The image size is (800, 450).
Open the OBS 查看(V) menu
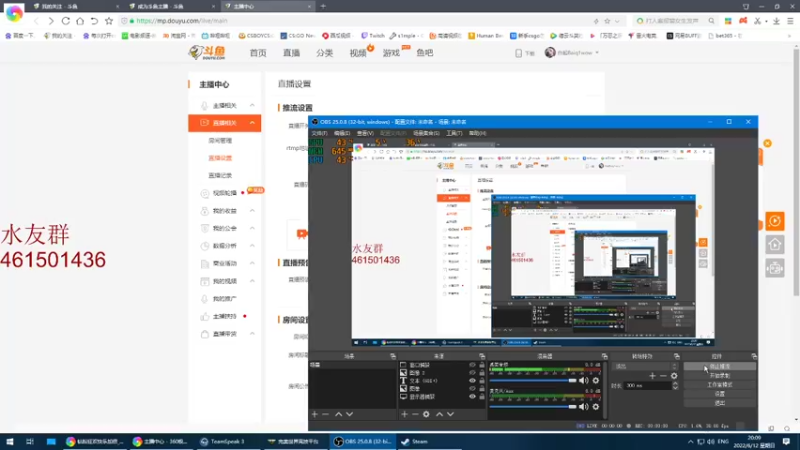click(365, 133)
